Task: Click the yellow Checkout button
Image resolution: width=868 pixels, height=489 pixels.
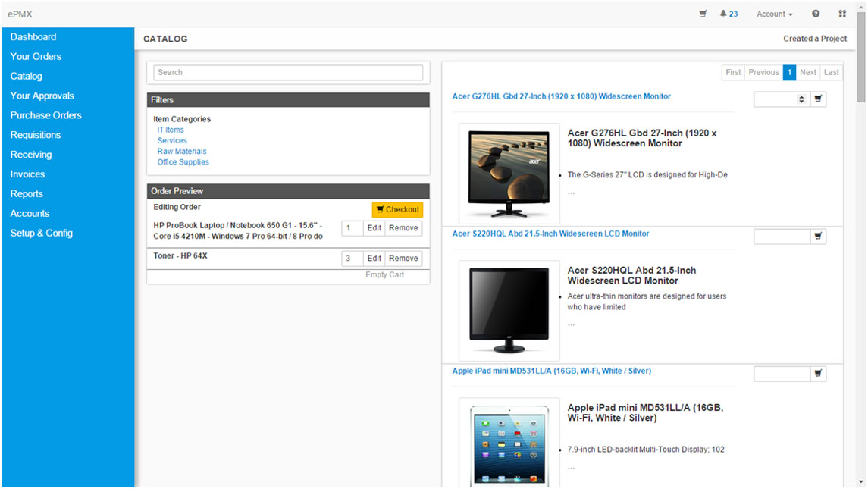Action: 397,210
